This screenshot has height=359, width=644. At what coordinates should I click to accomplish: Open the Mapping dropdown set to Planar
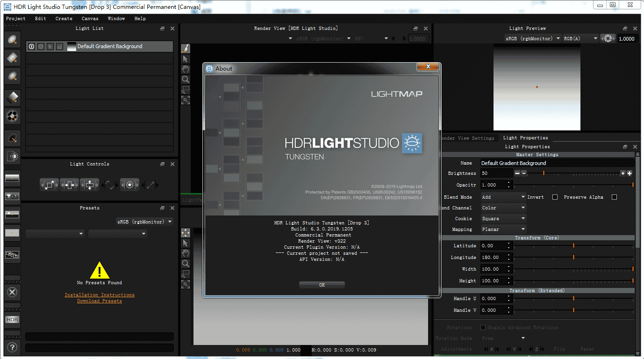click(x=503, y=229)
